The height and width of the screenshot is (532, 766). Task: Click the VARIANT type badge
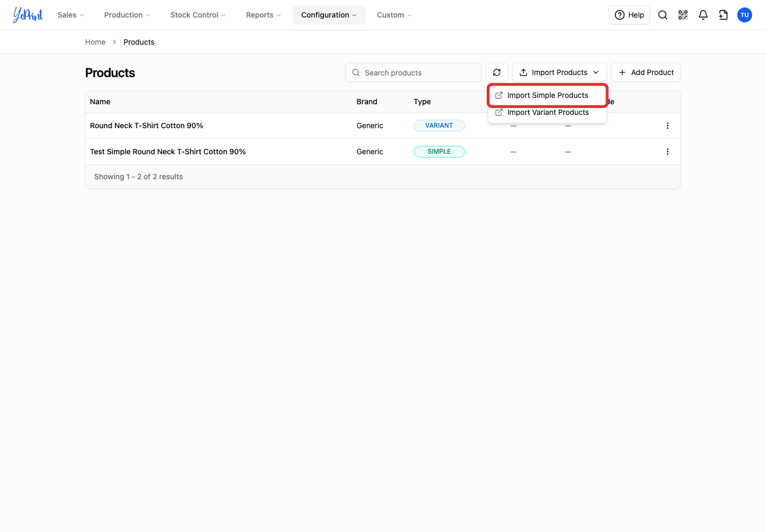[439, 126]
